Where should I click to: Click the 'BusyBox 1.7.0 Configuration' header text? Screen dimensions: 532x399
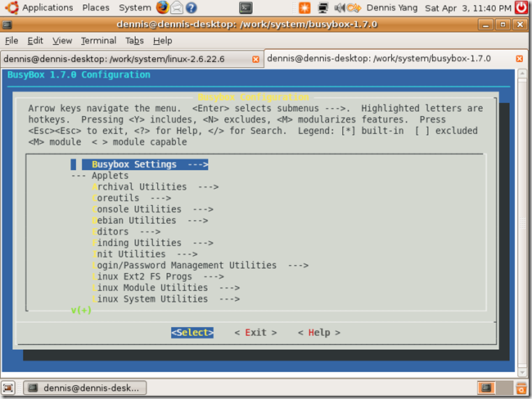79,75
